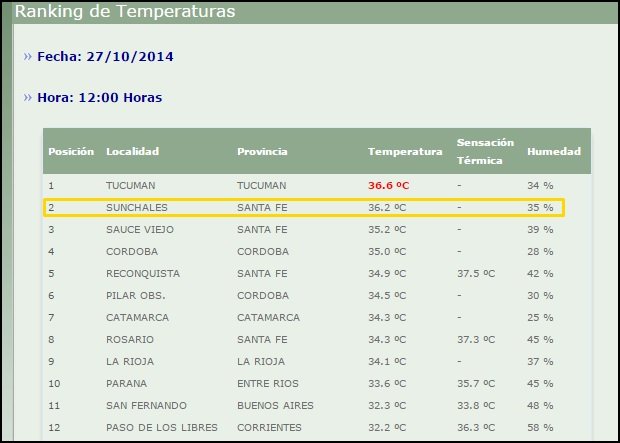
Task: Click the red 36.6 ºC temperature value
Action: pos(388,186)
